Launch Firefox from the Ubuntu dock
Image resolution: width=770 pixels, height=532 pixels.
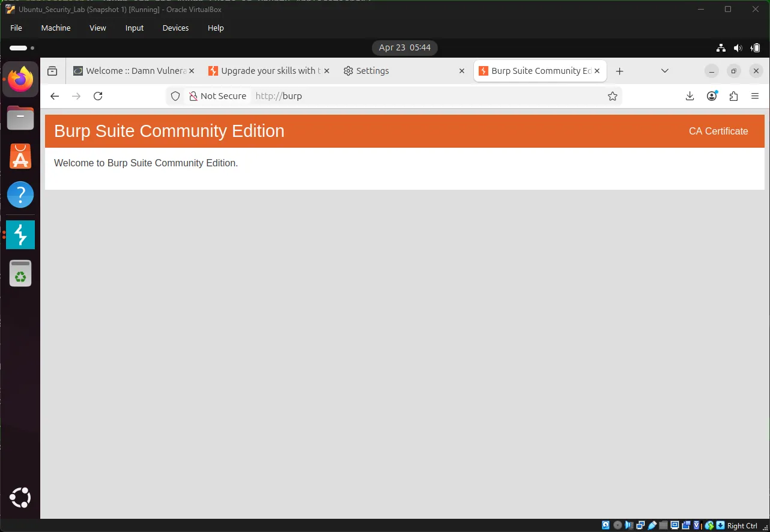[20, 79]
